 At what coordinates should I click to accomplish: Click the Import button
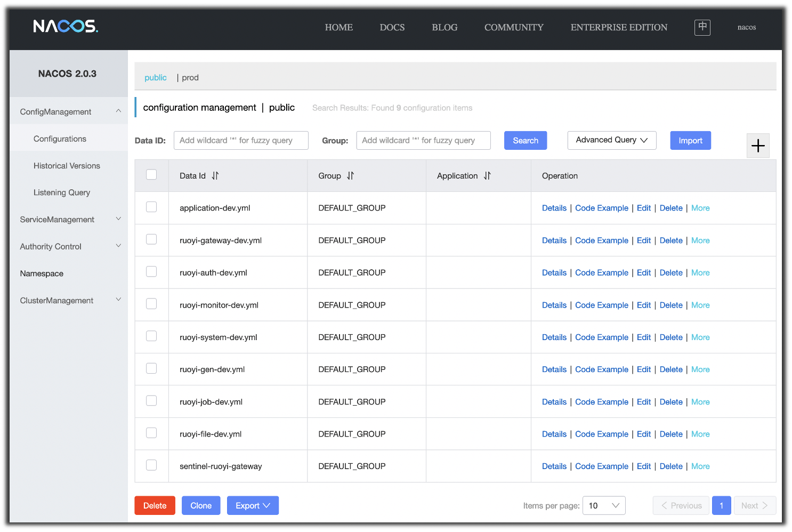point(690,140)
